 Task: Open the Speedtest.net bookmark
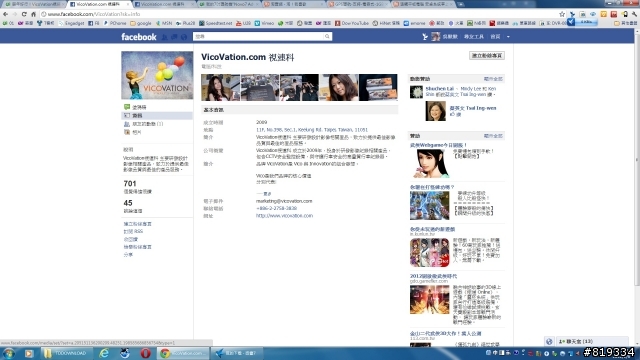216,23
